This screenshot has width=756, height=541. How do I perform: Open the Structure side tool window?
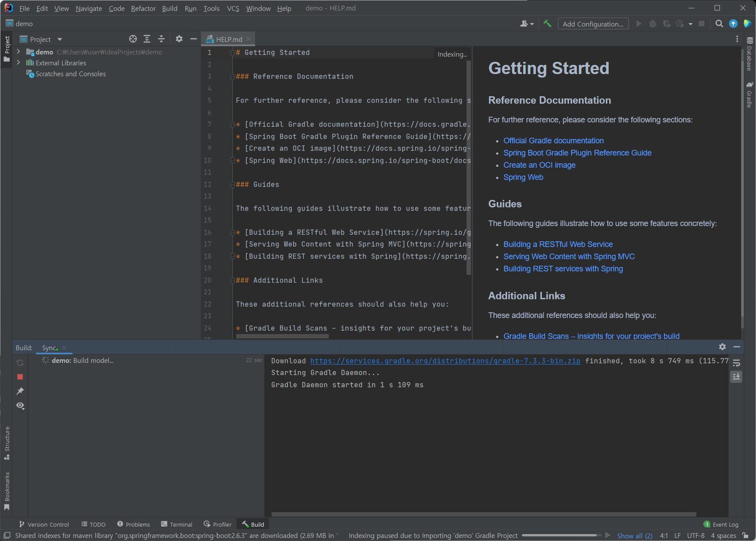tap(7, 443)
